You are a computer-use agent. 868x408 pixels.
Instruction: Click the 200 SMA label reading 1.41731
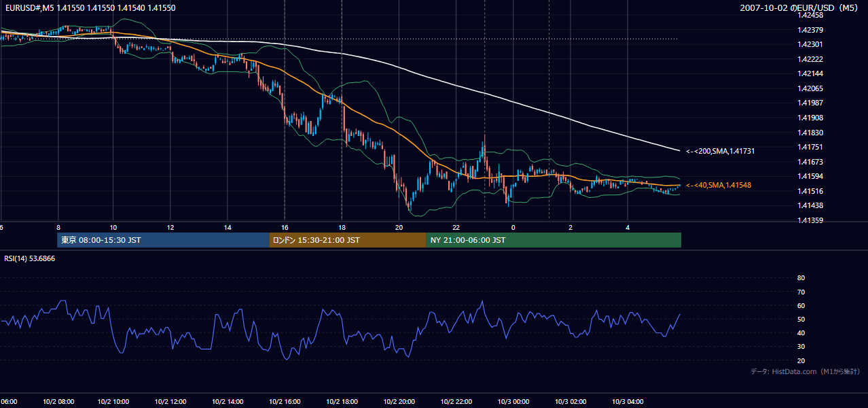(x=720, y=151)
